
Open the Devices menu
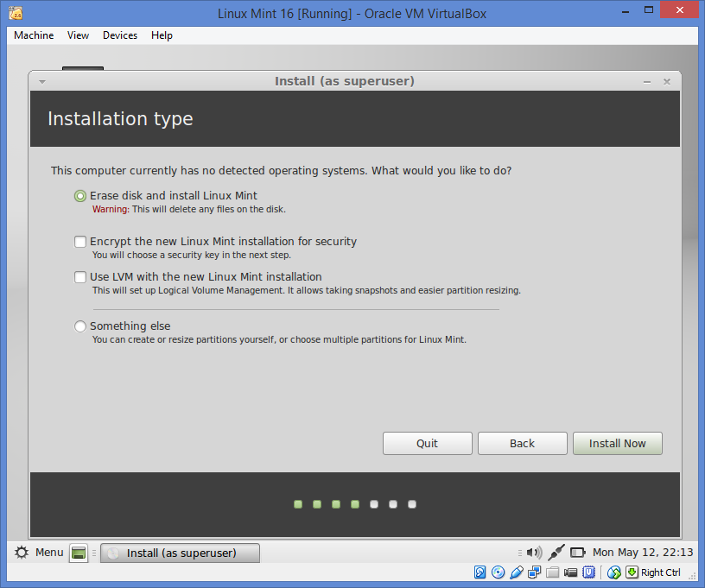(x=120, y=35)
